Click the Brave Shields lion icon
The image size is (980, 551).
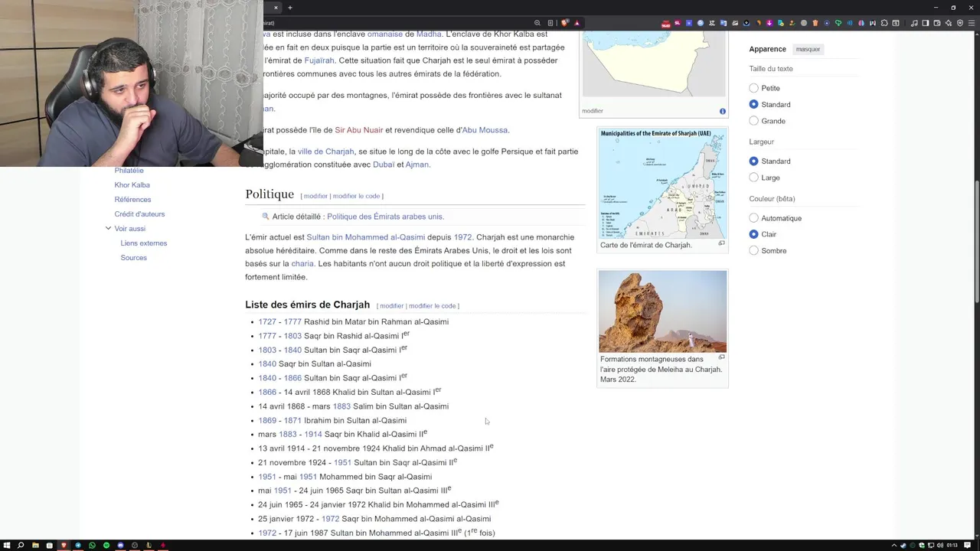click(x=564, y=23)
